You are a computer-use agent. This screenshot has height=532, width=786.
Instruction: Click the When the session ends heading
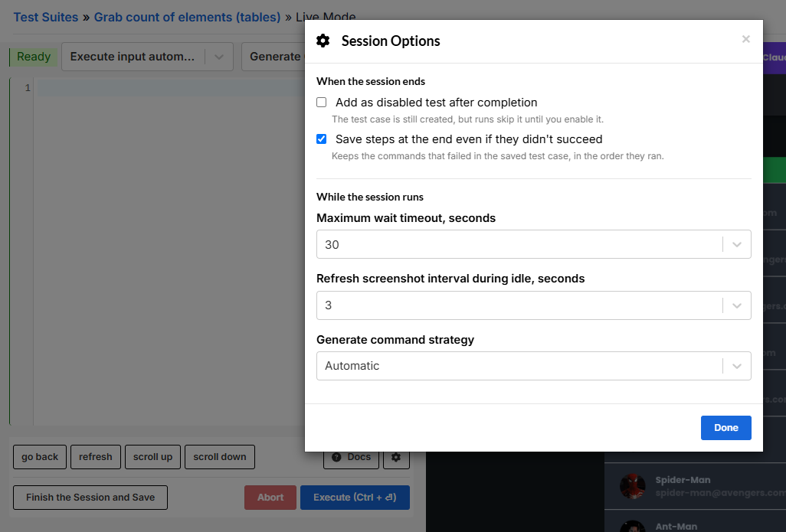tap(371, 81)
